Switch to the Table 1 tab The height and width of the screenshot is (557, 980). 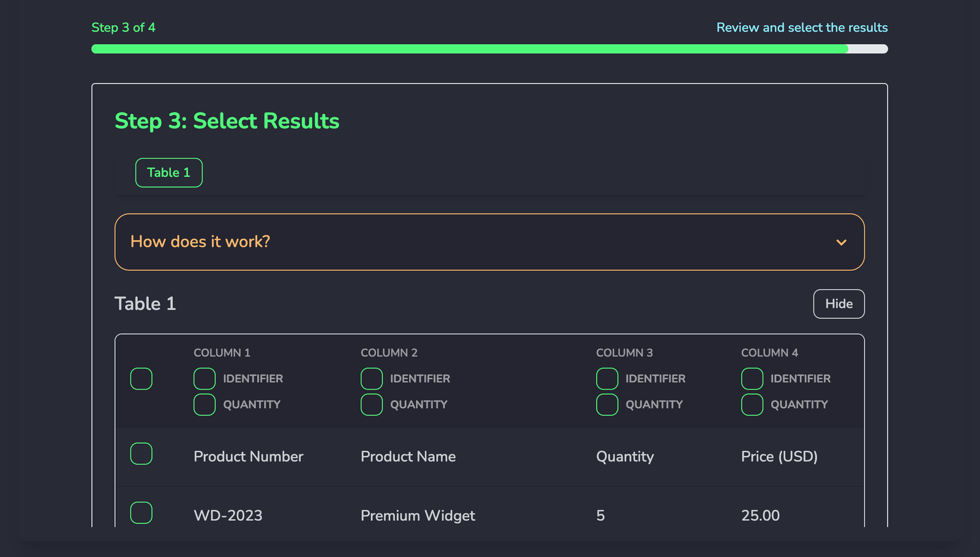point(168,172)
